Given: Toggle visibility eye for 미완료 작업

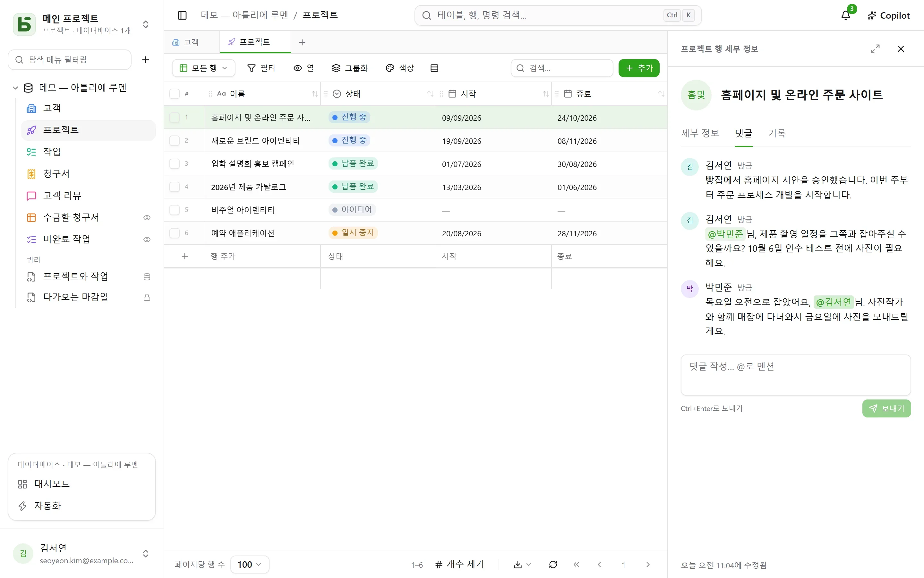Looking at the screenshot, I should (x=147, y=239).
